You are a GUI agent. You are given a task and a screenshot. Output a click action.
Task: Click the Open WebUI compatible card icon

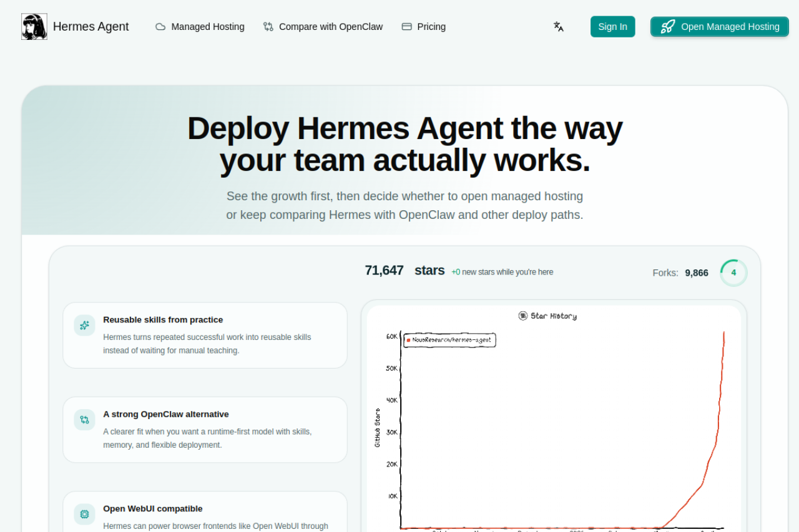84,514
